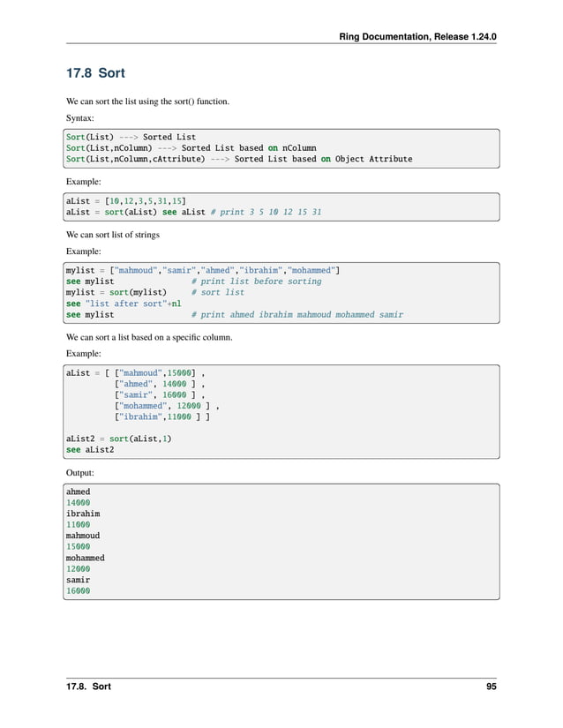Click the header "Ring Documentation, Release 1.24.0"

coord(417,37)
